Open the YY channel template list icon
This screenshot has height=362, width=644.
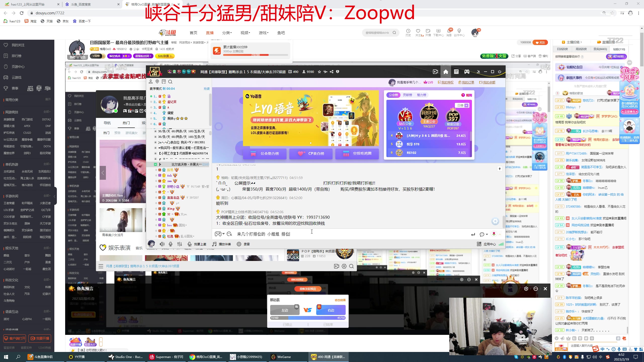point(456,72)
